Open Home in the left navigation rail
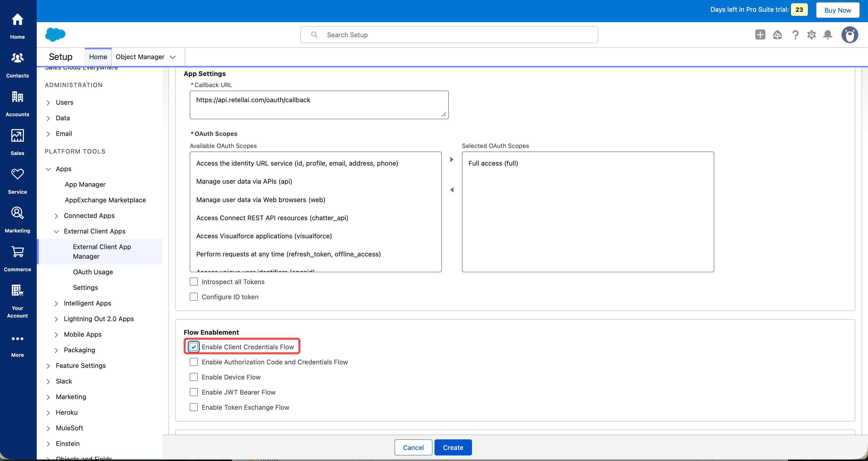 coord(18,26)
